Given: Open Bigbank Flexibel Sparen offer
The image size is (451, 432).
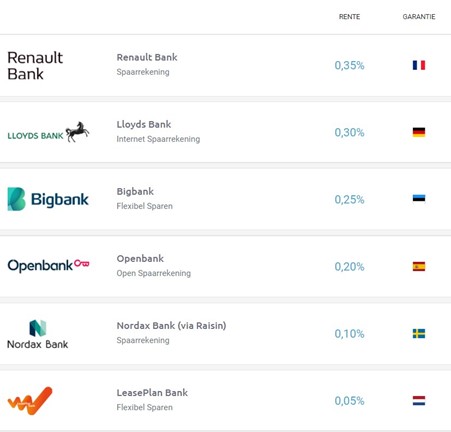Looking at the screenshot, I should pos(145,206).
